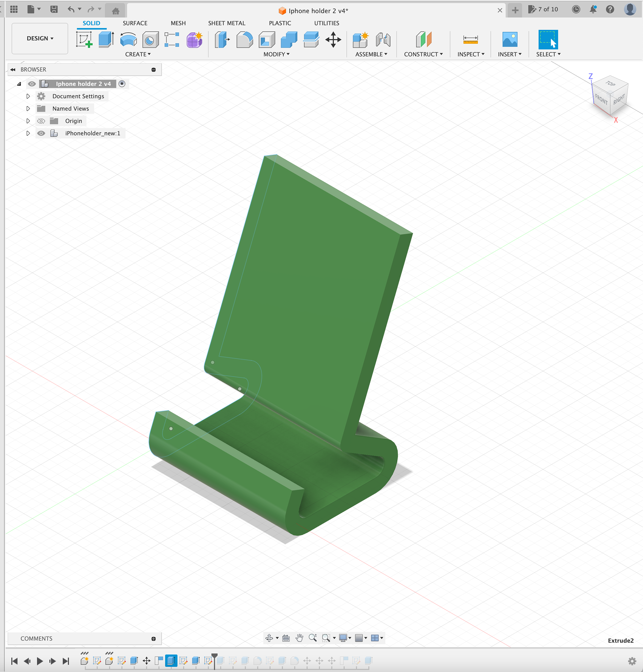643x672 pixels.
Task: Collapse the BROWSER panel arrows
Action: (x=13, y=70)
